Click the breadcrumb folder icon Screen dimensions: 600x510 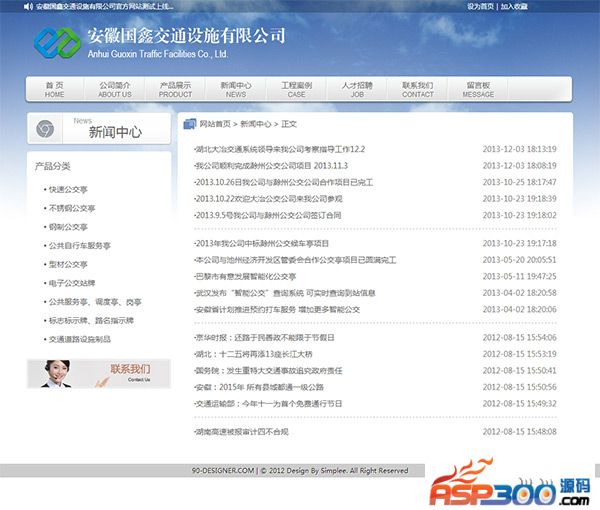(189, 125)
